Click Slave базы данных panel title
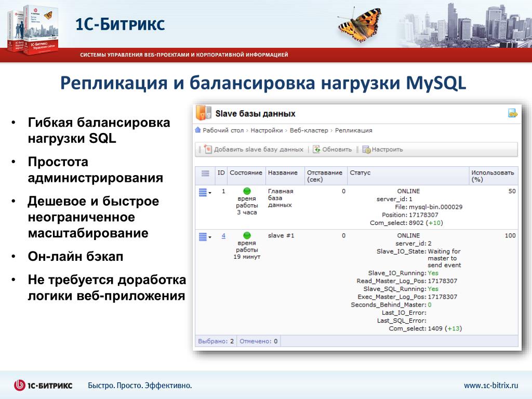This screenshot has width=532, height=399. click(255, 114)
